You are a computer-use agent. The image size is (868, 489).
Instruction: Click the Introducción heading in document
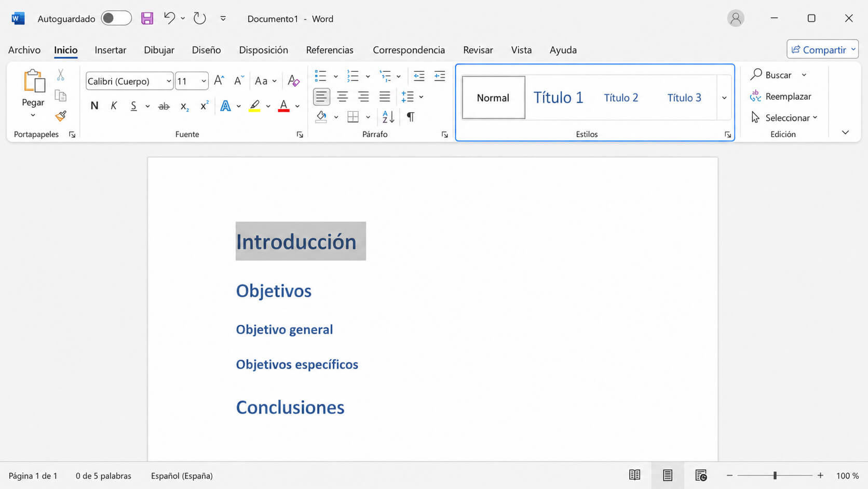click(296, 242)
